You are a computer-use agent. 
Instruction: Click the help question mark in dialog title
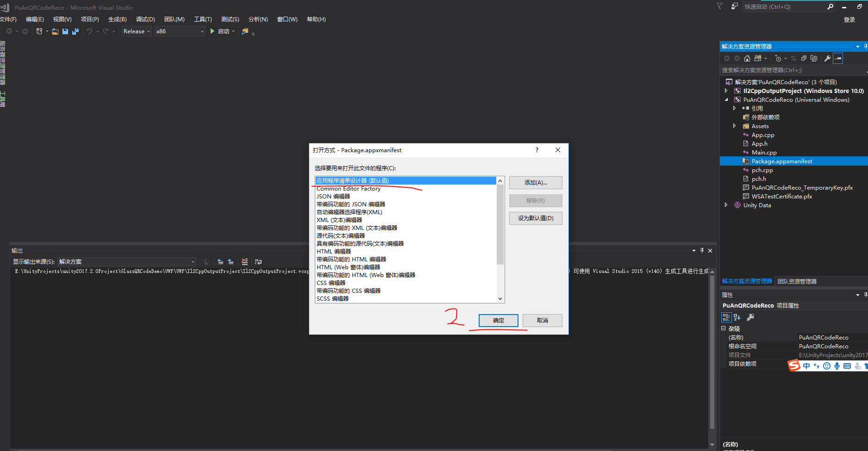pos(537,150)
